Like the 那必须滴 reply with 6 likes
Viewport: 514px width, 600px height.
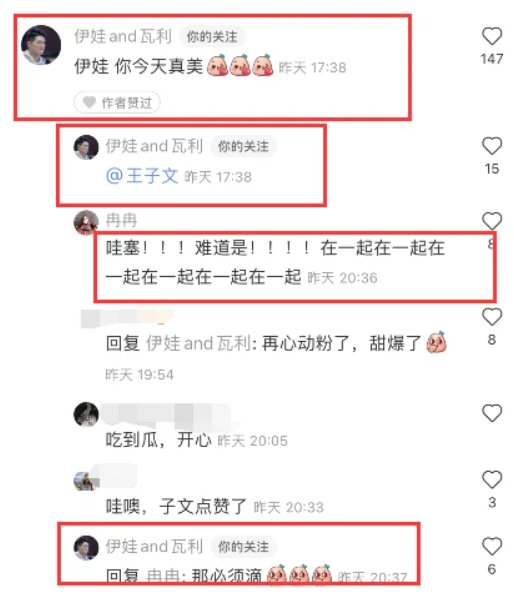click(492, 546)
